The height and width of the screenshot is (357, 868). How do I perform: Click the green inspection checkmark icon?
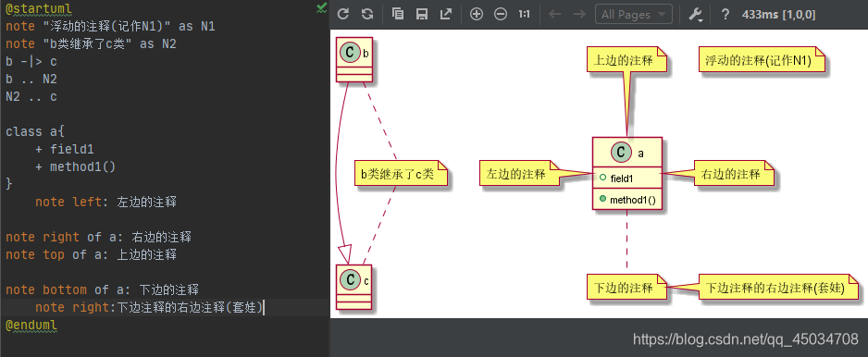(x=322, y=7)
